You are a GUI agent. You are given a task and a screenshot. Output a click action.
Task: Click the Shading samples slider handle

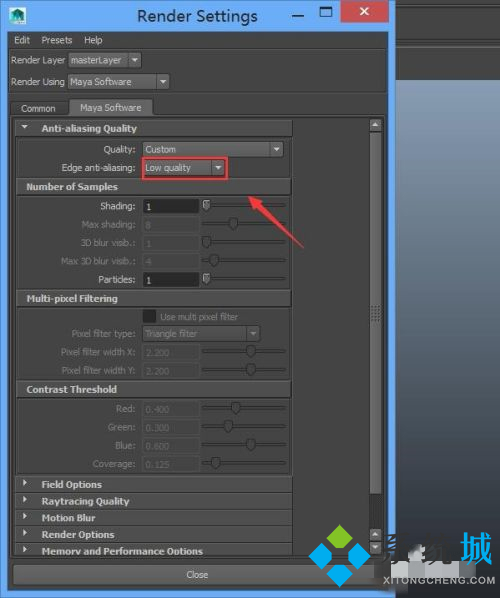206,205
